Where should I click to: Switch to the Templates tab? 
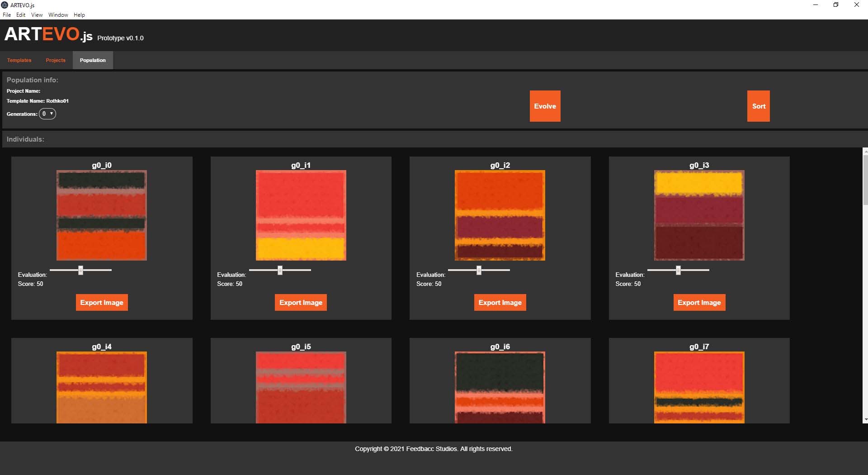(19, 60)
